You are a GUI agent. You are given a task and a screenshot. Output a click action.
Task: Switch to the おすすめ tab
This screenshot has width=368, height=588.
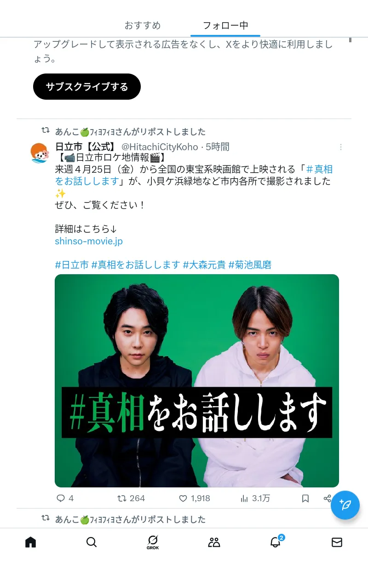tap(143, 25)
